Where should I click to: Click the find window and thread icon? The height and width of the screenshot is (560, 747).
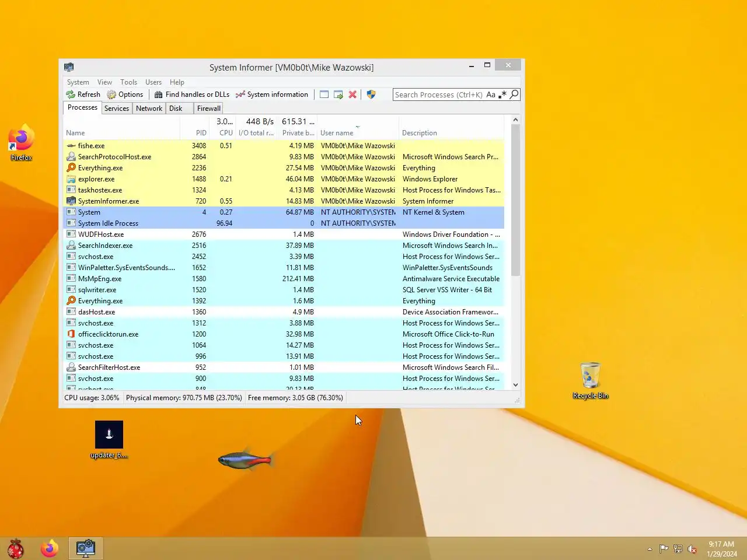(x=338, y=94)
